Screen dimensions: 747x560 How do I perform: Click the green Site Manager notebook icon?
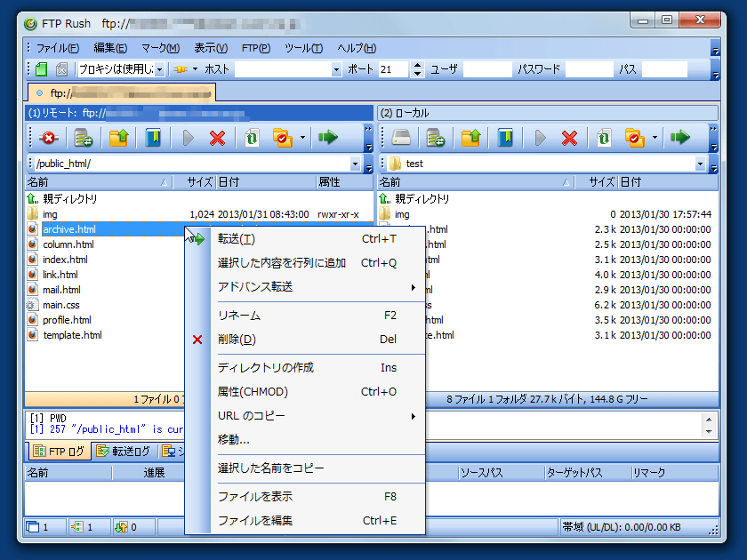pyautogui.click(x=42, y=69)
